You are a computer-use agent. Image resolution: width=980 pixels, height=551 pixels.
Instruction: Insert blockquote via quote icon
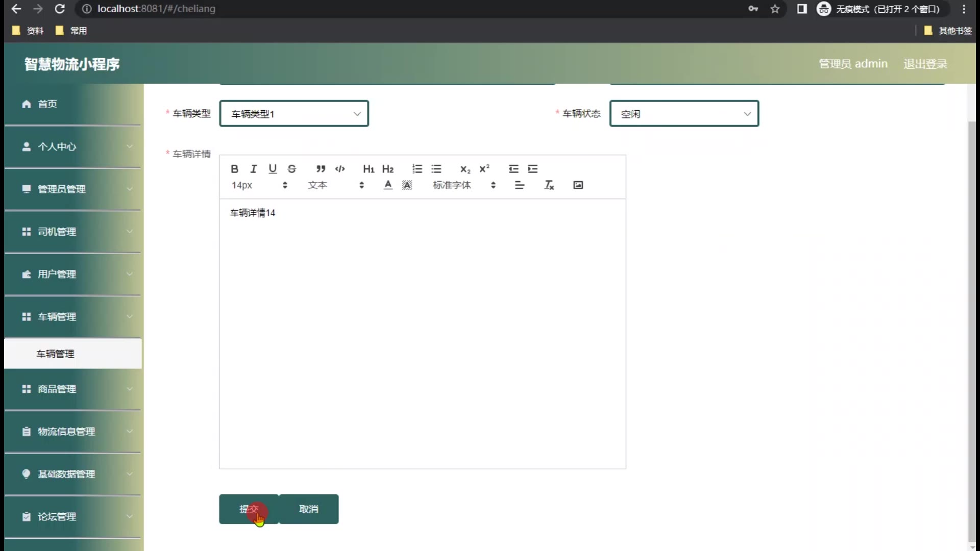coord(321,169)
